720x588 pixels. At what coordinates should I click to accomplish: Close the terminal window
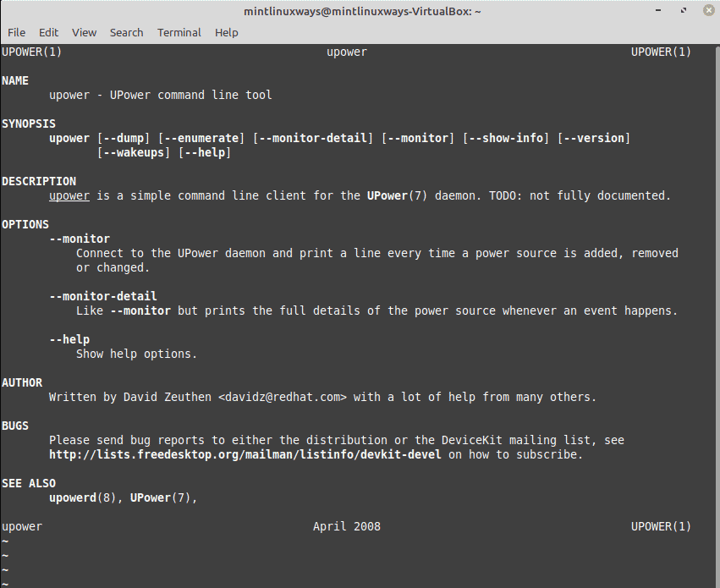(708, 10)
